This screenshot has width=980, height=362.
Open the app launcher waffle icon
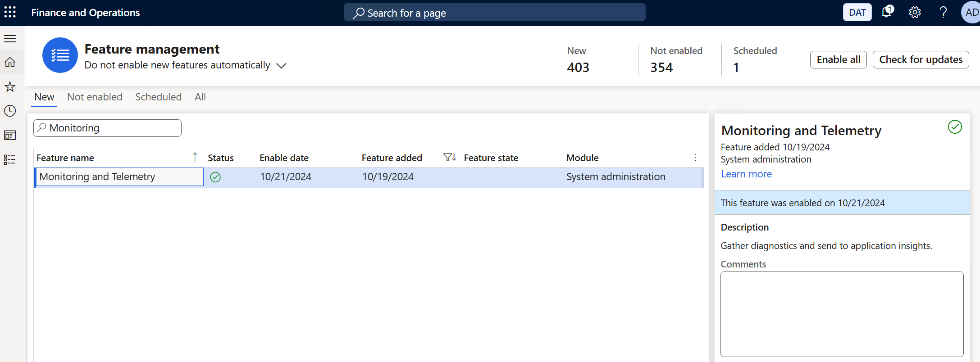[x=10, y=12]
